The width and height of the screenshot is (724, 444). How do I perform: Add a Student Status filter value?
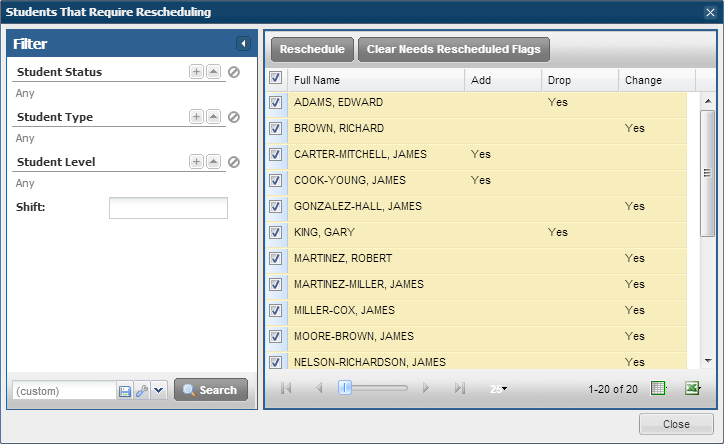coord(196,72)
